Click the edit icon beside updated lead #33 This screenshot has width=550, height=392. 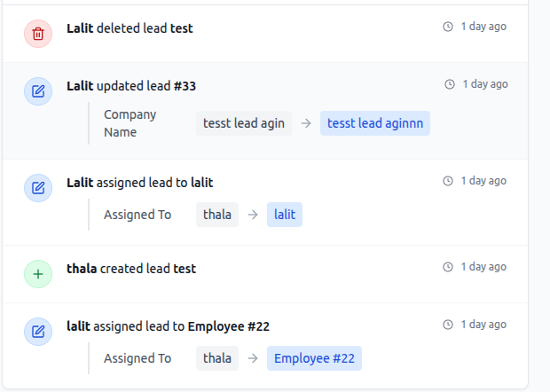37,90
